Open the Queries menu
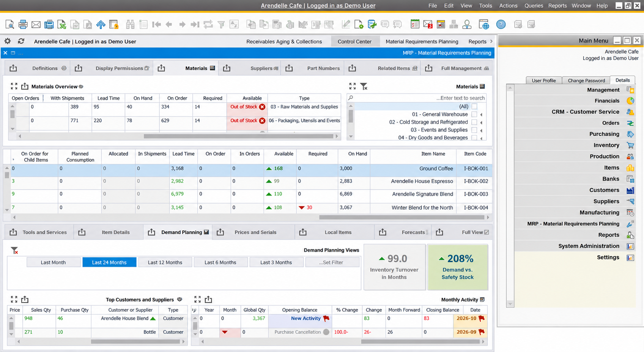The image size is (644, 352). tap(534, 6)
